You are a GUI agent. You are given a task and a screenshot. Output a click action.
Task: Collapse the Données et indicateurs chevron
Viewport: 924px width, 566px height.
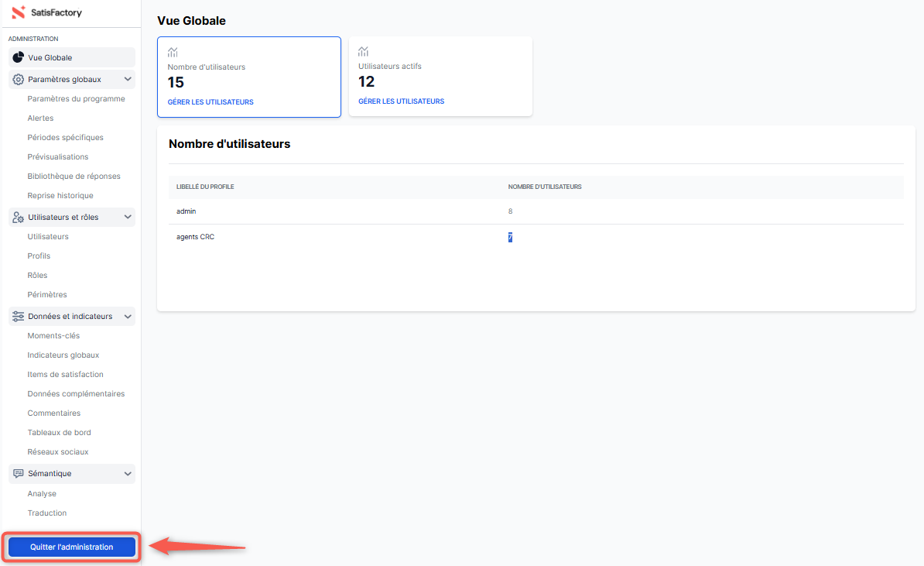click(x=128, y=316)
